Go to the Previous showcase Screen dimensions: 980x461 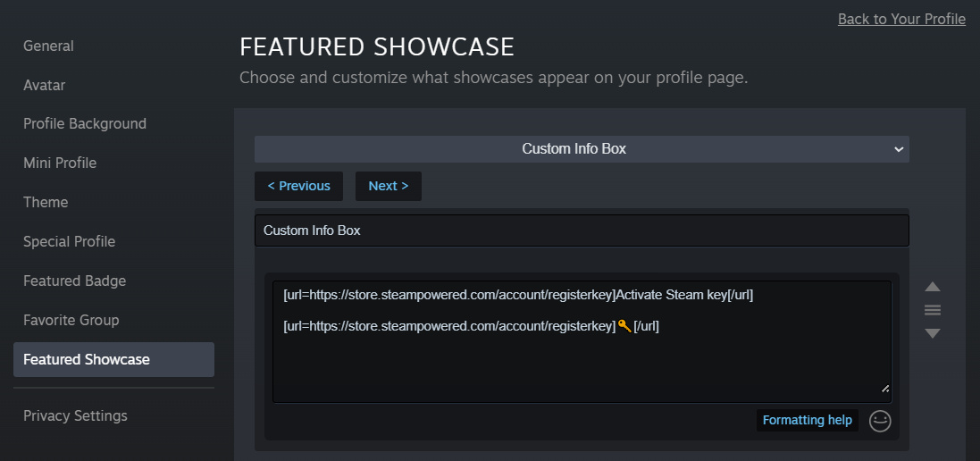[298, 186]
